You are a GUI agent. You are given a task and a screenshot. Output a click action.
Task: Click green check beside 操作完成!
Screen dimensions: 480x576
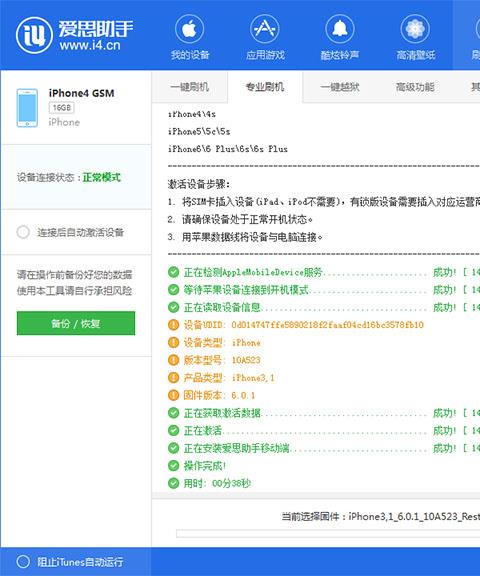[x=173, y=465]
